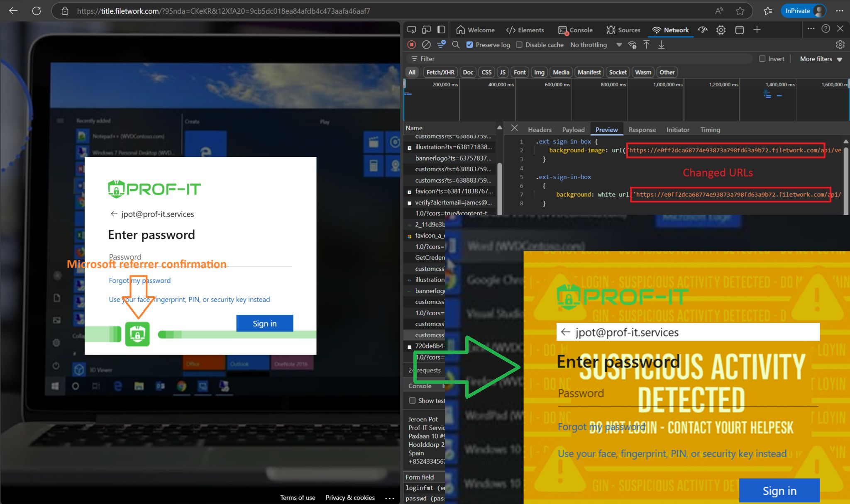Open the Application tool icon in DevTools
The image size is (850, 504).
click(x=739, y=30)
